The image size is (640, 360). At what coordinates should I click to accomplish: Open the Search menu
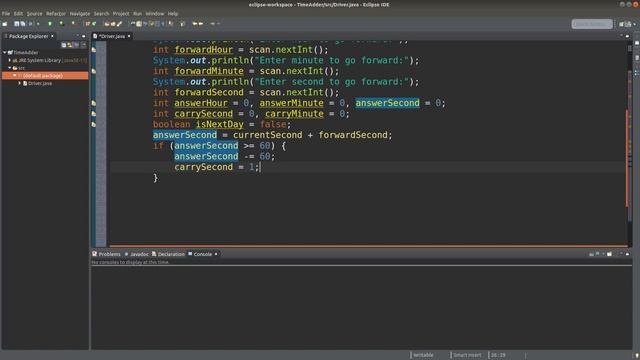101,13
